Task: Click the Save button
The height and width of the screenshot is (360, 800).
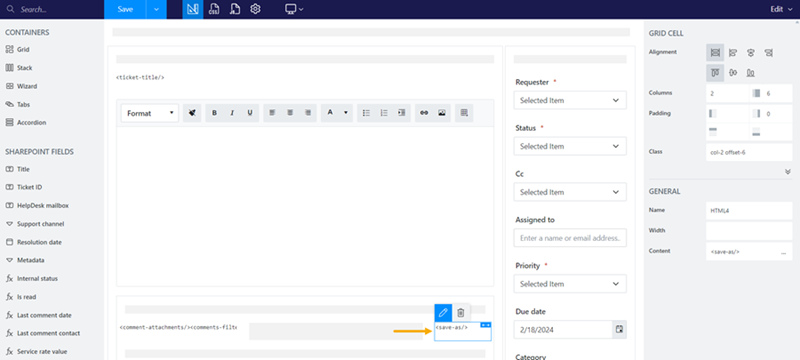Action: point(125,9)
